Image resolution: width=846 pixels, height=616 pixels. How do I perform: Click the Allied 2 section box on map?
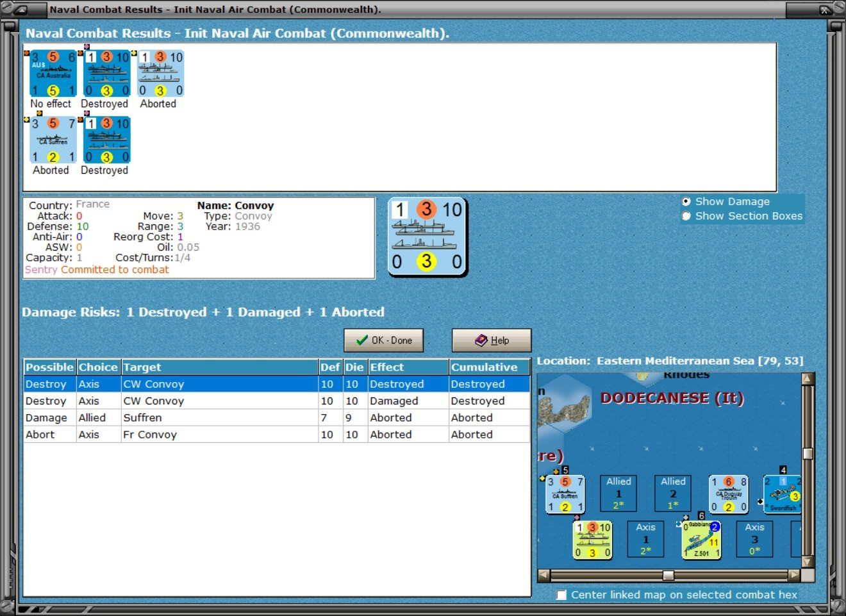click(673, 493)
